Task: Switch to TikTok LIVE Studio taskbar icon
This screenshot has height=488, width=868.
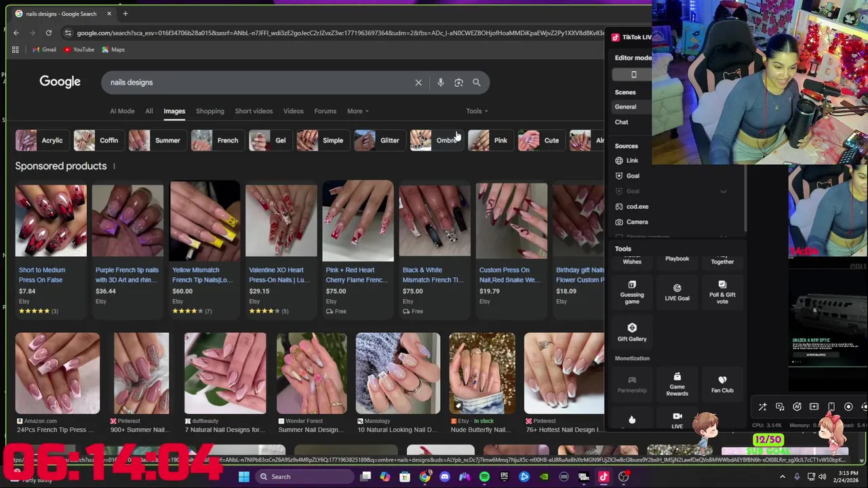Action: tap(604, 476)
